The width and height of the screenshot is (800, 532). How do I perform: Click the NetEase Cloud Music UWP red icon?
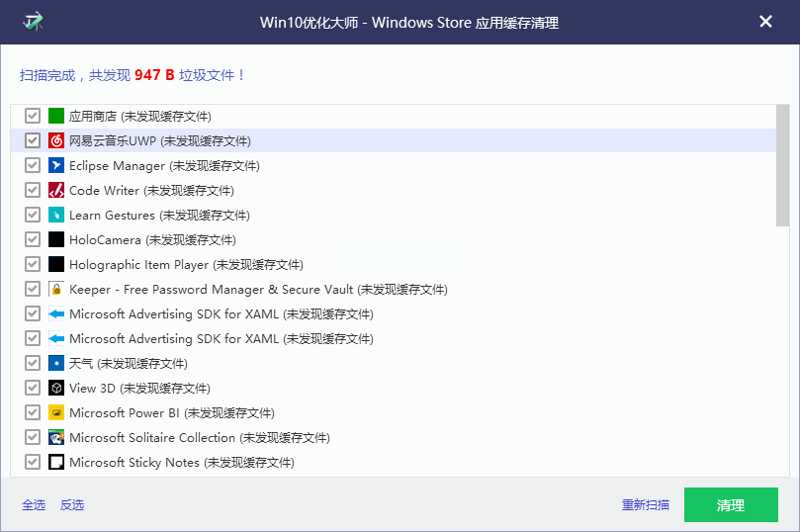[x=56, y=140]
